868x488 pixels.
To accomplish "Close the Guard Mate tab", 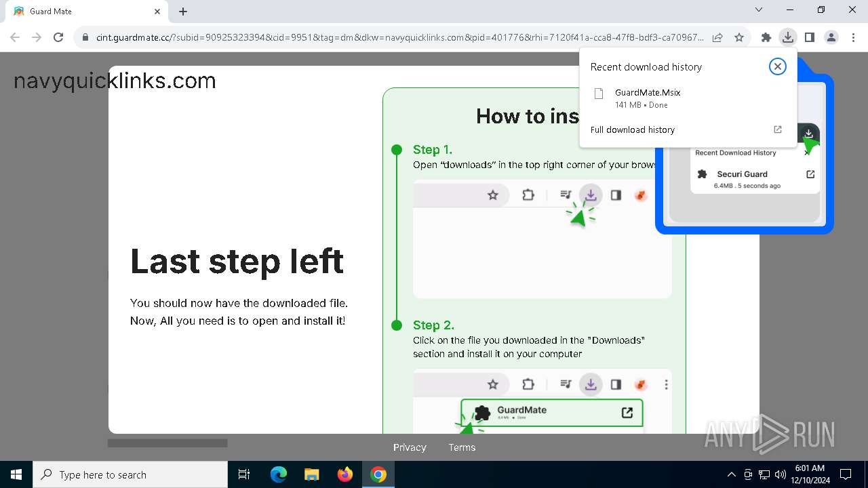I will (x=157, y=12).
